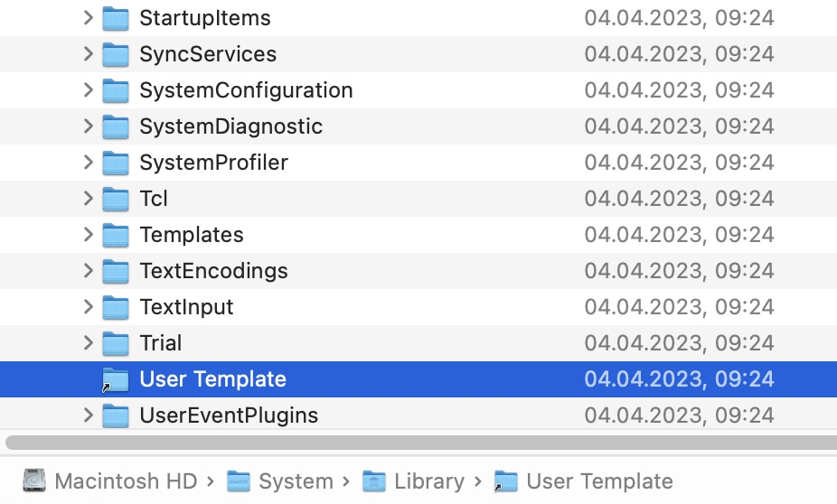Go to Library in the path bar
837x504 pixels.
(x=429, y=481)
